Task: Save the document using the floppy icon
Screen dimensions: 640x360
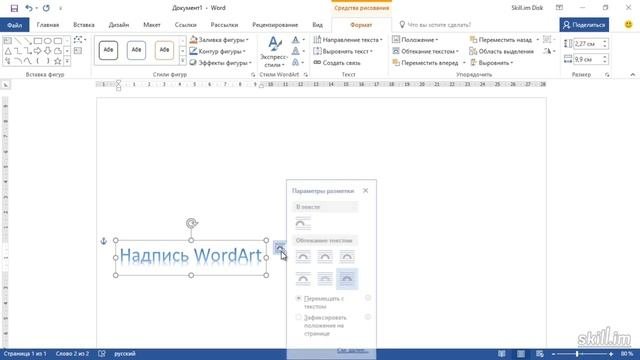Action: [x=14, y=8]
